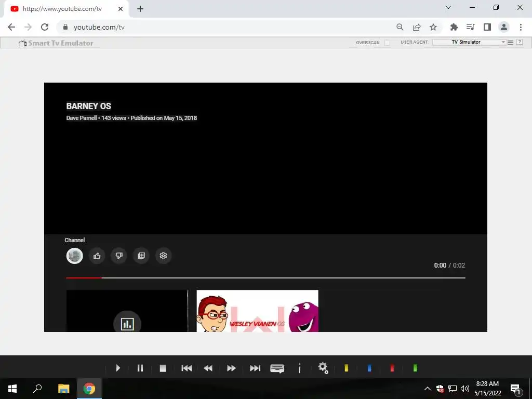532x399 pixels.
Task: Open the channel avatar button
Action: 74,256
